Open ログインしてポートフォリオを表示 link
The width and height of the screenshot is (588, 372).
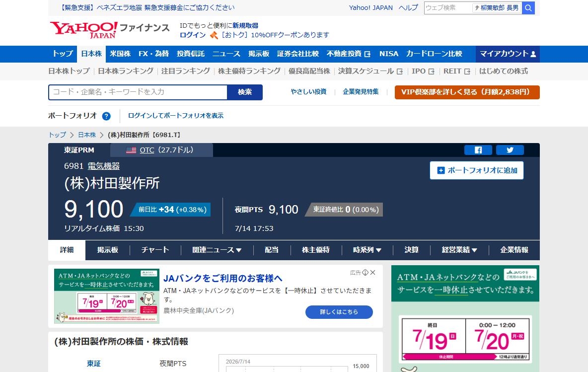[x=175, y=116]
